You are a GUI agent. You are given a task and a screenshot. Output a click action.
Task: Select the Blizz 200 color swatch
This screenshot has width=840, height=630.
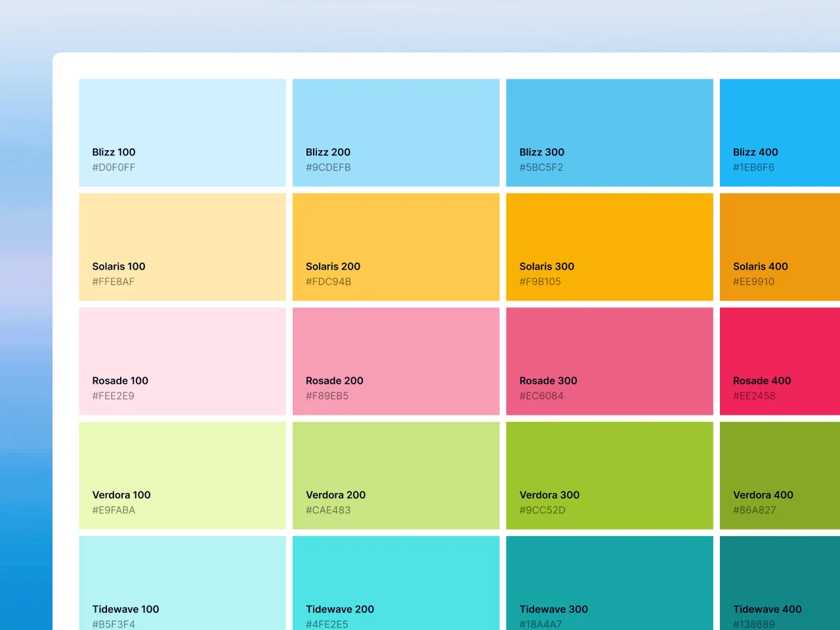coord(396,133)
